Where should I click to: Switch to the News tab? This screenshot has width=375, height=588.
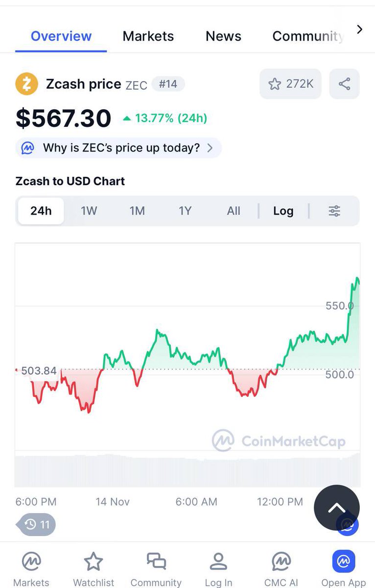(x=223, y=36)
